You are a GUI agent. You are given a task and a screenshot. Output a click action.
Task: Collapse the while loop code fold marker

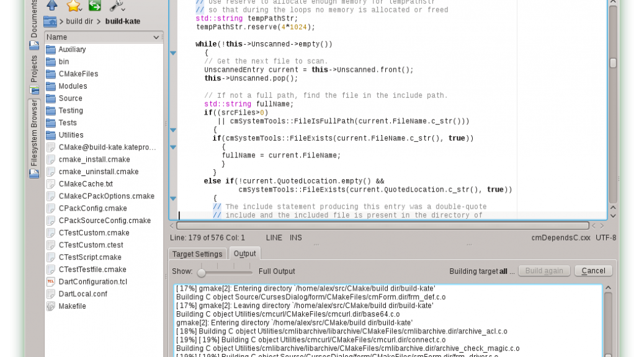coord(173,53)
